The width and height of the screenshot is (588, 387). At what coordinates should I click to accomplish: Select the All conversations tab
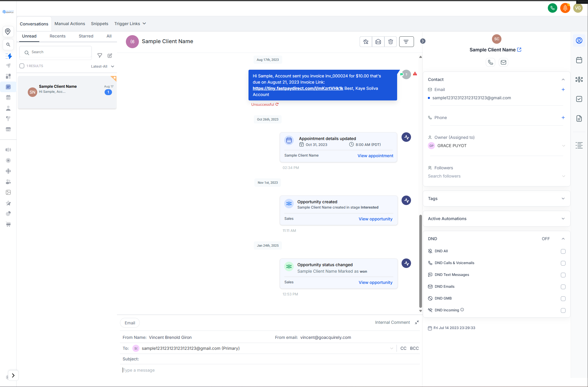tap(109, 36)
